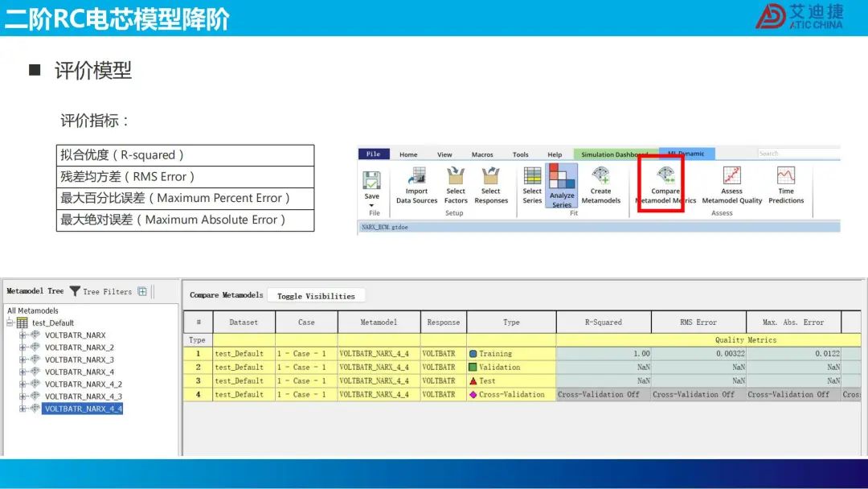Image resolution: width=868 pixels, height=489 pixels.
Task: Click the Save icon in the ribbon
Action: click(x=371, y=181)
